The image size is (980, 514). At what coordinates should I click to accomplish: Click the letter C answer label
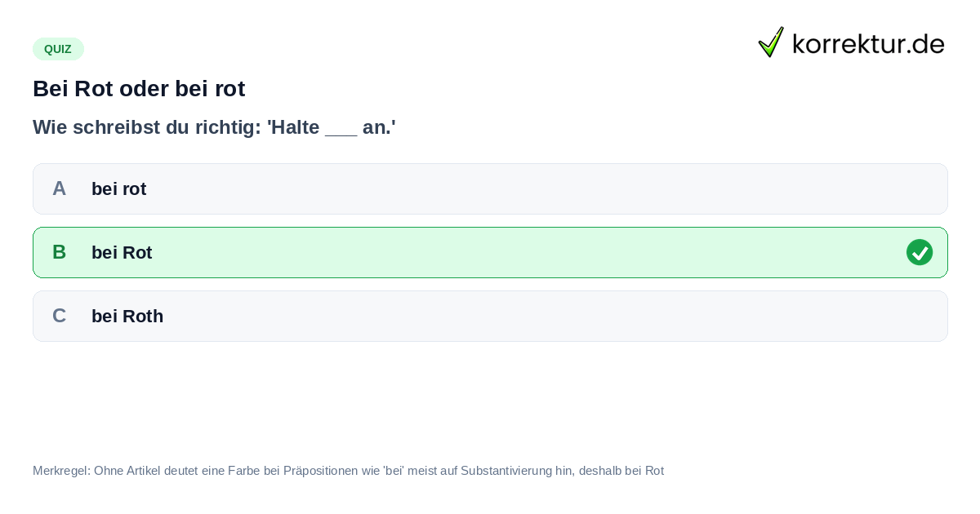[x=59, y=316]
